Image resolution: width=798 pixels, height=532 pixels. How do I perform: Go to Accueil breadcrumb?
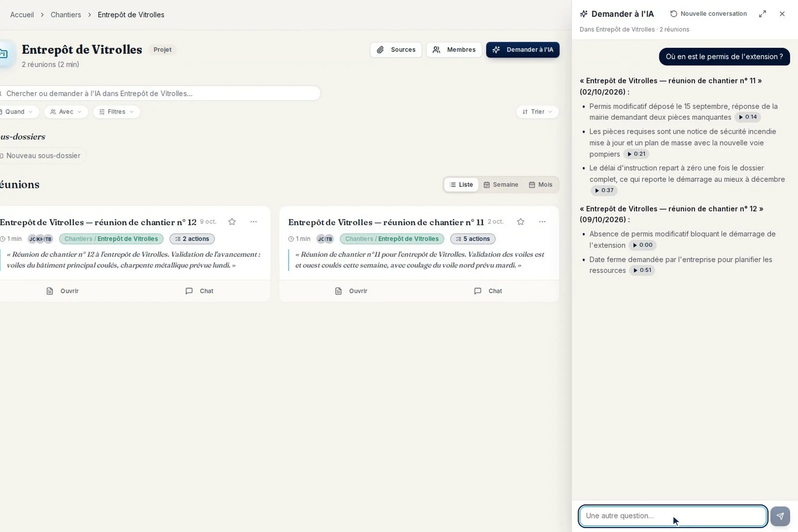(x=22, y=15)
